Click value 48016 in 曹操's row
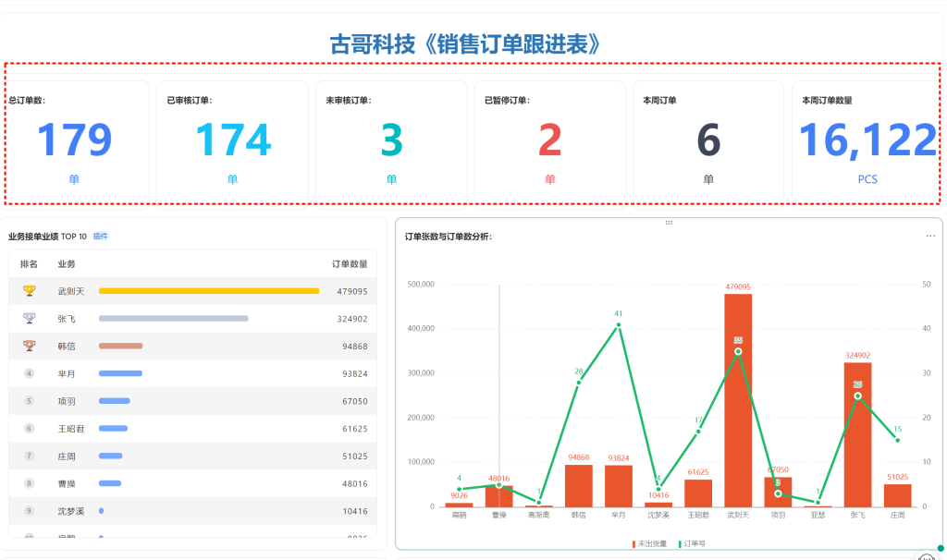This screenshot has width=947, height=560. (x=355, y=483)
